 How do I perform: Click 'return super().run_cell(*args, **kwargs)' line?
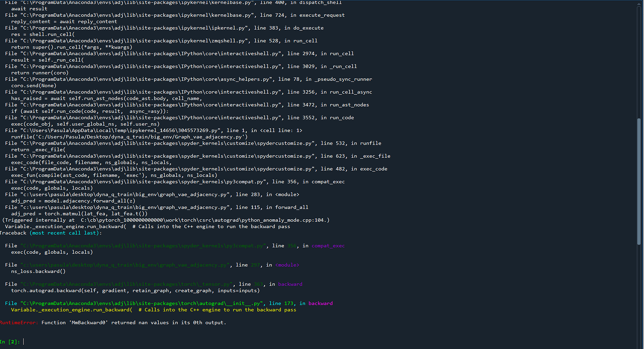point(72,47)
